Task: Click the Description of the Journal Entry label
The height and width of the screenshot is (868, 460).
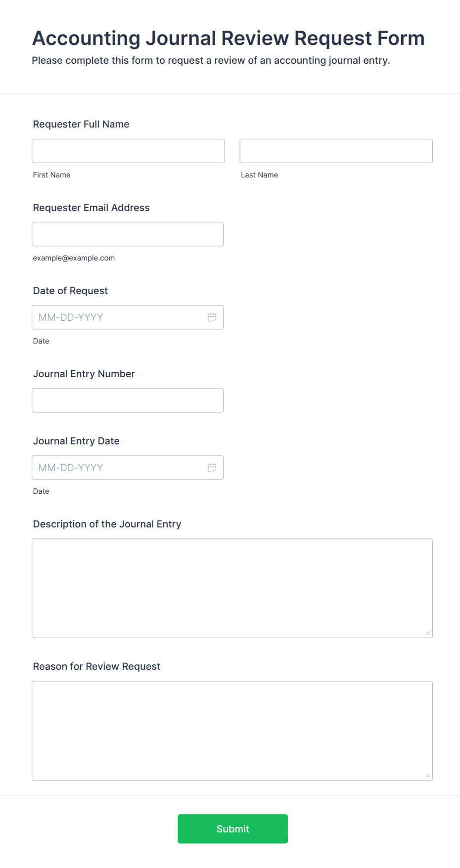Action: pos(107,524)
